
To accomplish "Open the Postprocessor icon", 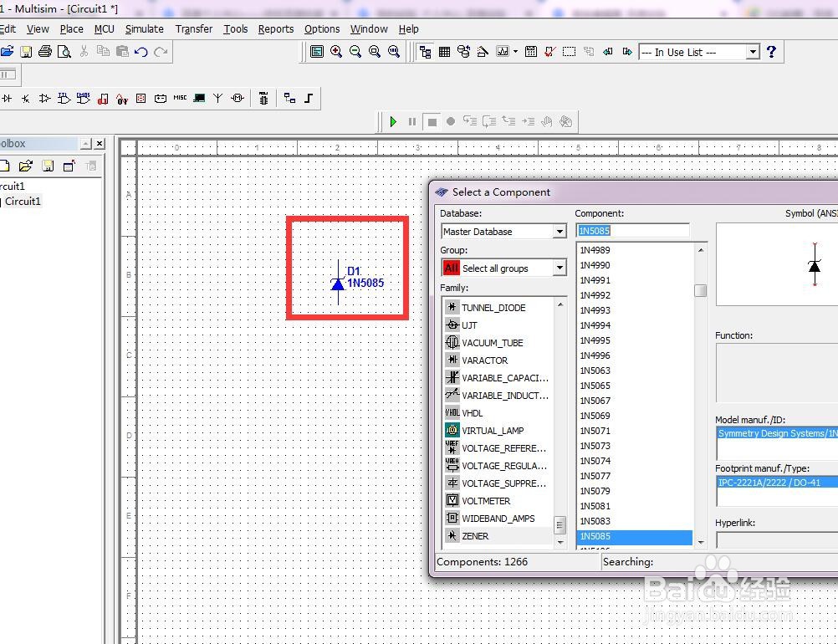I will pyautogui.click(x=531, y=52).
